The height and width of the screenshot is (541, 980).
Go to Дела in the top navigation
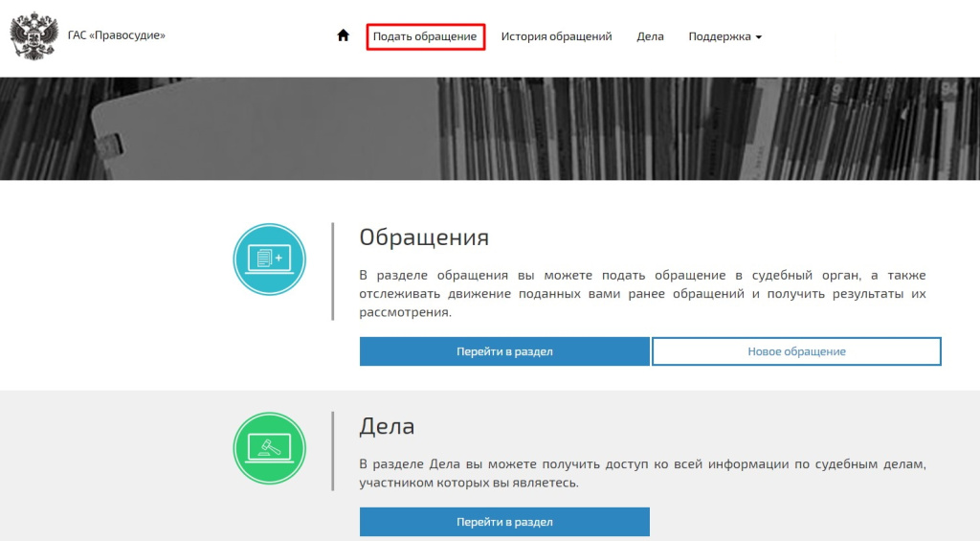coord(650,36)
